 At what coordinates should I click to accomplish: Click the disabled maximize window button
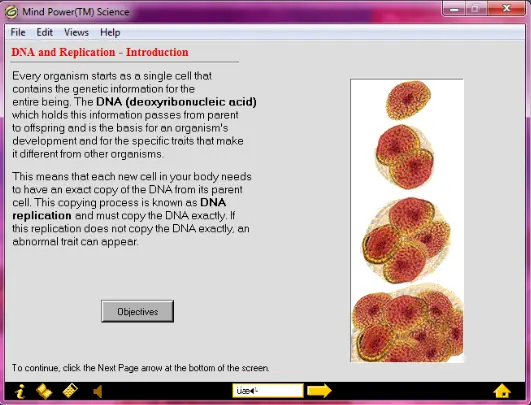click(476, 8)
